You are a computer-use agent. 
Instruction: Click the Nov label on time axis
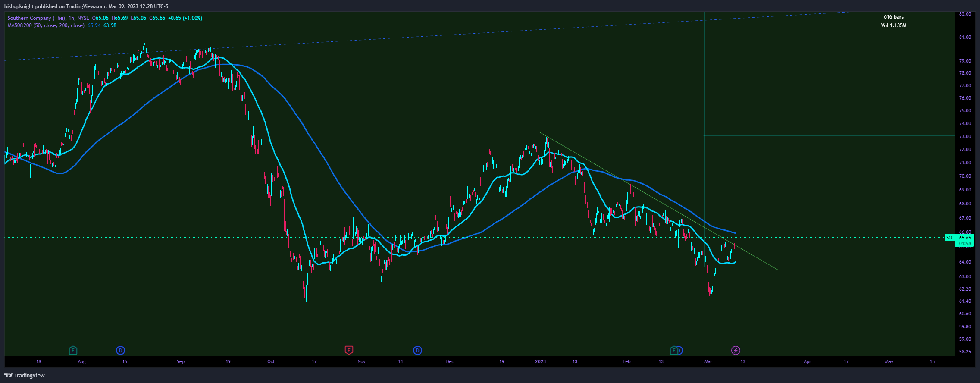(361, 361)
